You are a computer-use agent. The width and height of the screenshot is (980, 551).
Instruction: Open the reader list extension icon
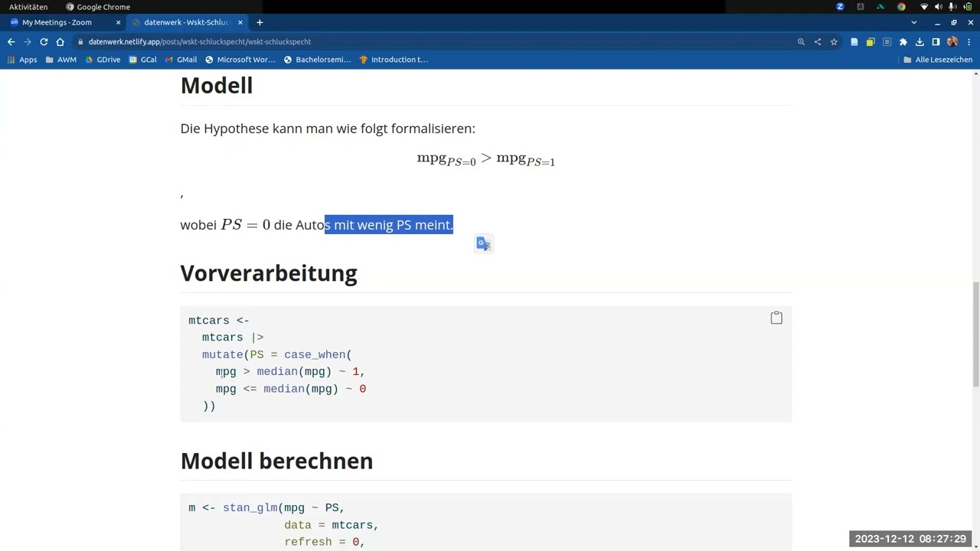tap(887, 42)
